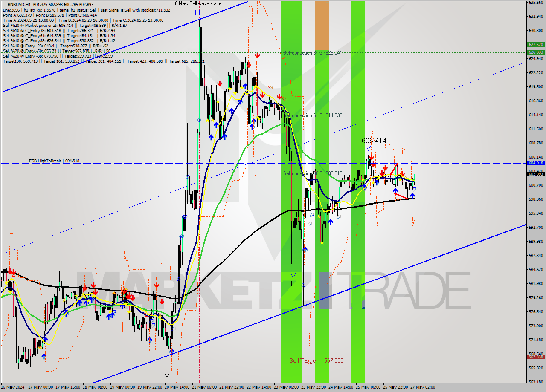Click the green 626.033 price tag
546x392 pixels.
pyautogui.click(x=536, y=52)
